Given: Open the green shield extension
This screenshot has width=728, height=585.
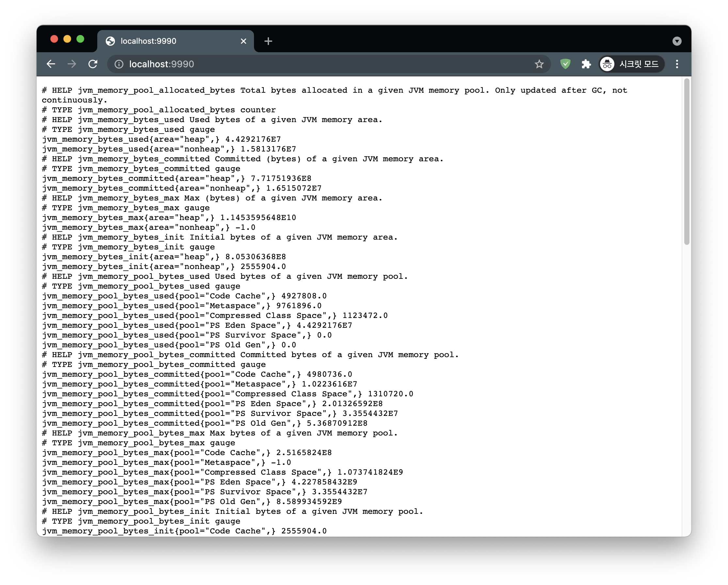Looking at the screenshot, I should coord(565,64).
